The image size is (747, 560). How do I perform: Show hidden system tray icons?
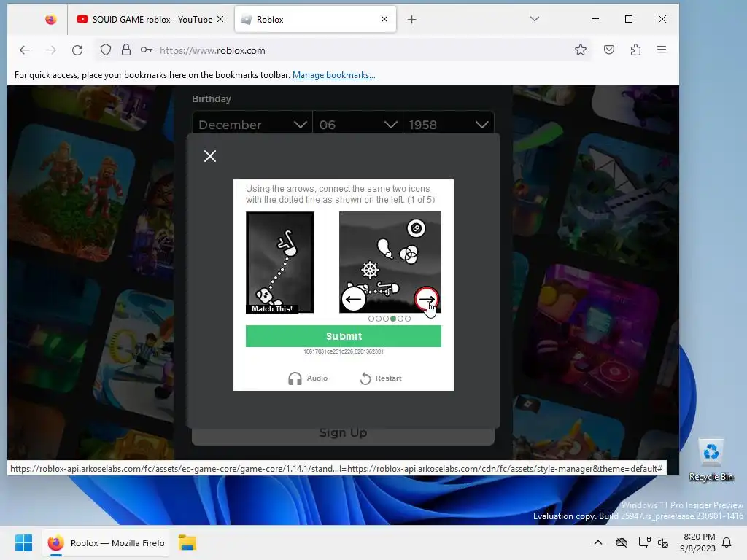598,542
